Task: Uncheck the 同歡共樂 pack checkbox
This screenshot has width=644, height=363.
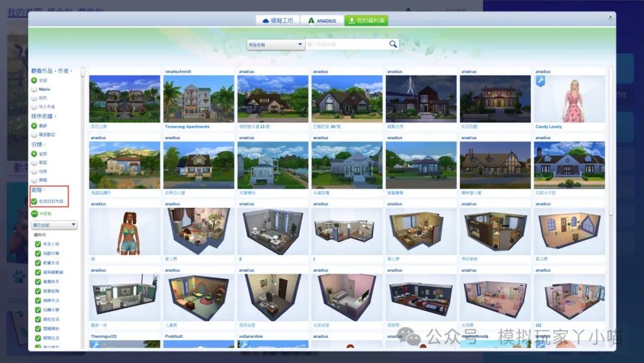Action: (38, 253)
